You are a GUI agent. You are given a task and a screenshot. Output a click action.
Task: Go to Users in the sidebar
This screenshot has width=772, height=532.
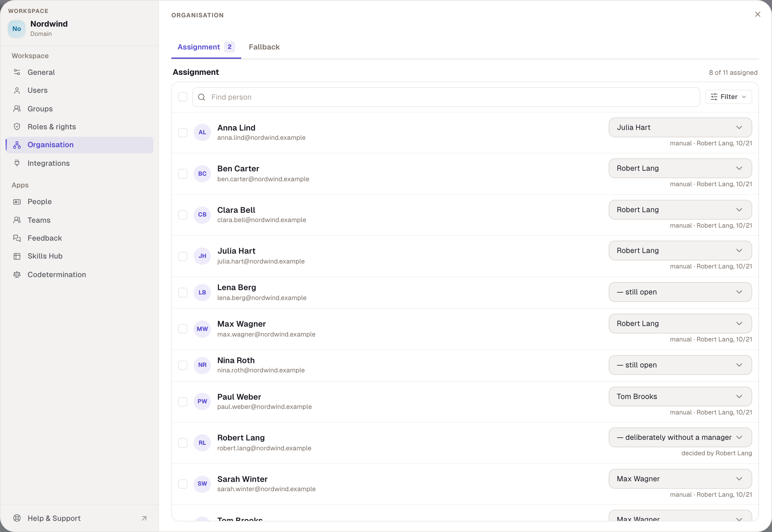coord(80,90)
